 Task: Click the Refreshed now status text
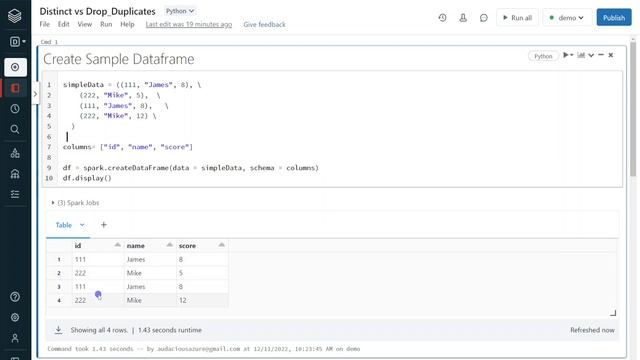(x=592, y=330)
